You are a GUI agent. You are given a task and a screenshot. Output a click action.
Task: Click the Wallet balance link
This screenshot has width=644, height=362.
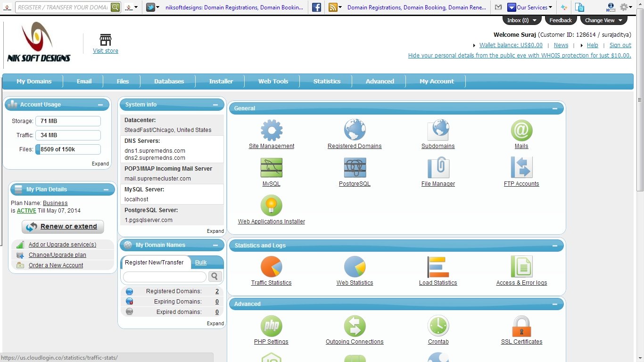(x=511, y=45)
